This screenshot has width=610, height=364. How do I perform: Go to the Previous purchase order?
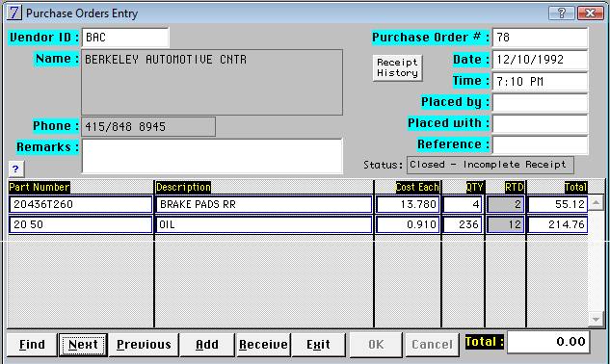tap(144, 345)
